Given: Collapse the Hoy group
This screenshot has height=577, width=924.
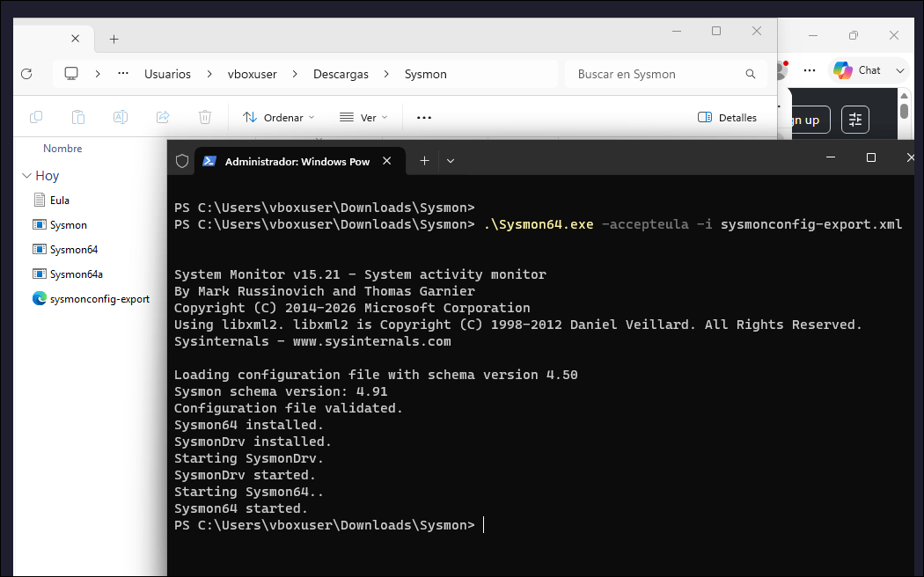Looking at the screenshot, I should pyautogui.click(x=26, y=175).
